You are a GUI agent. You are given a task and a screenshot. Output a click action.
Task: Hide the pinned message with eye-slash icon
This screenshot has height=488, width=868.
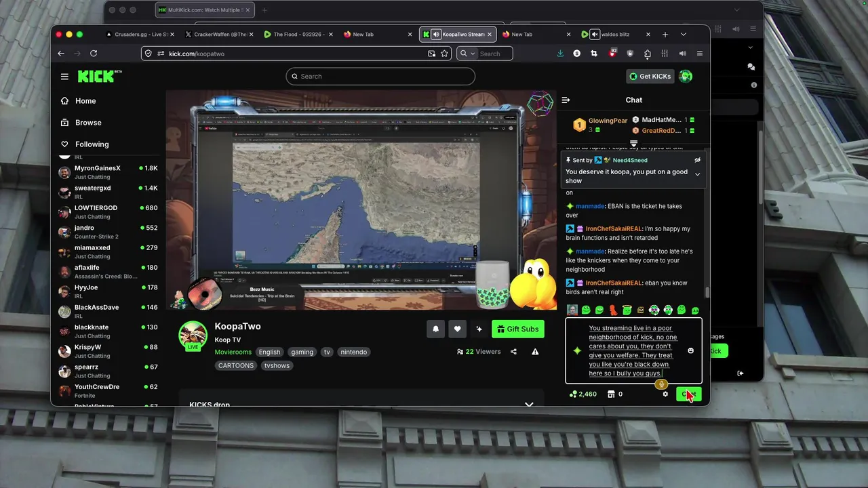click(x=697, y=160)
